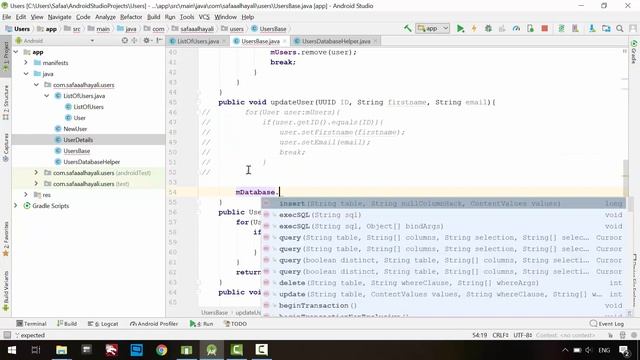Stop the running app red square
The width and height of the screenshot is (640, 360).
(544, 29)
